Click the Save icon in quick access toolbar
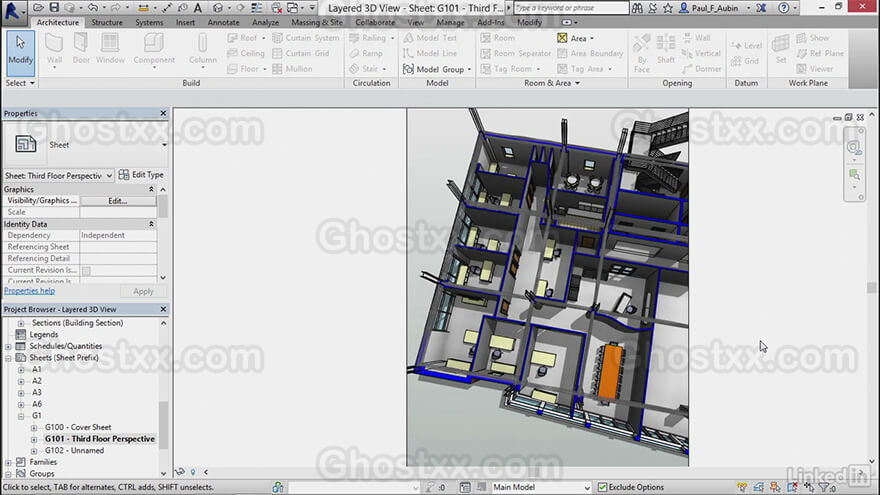Viewport: 880px width, 495px height. (x=54, y=8)
